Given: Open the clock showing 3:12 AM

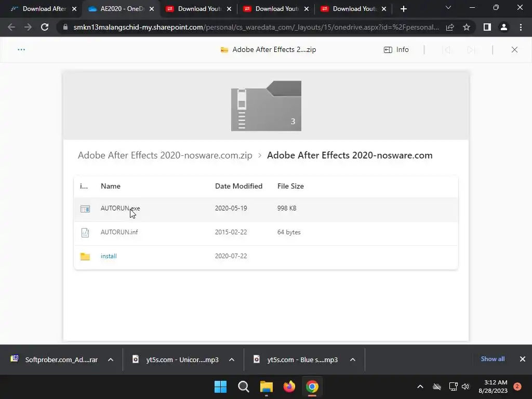Looking at the screenshot, I should (493, 387).
